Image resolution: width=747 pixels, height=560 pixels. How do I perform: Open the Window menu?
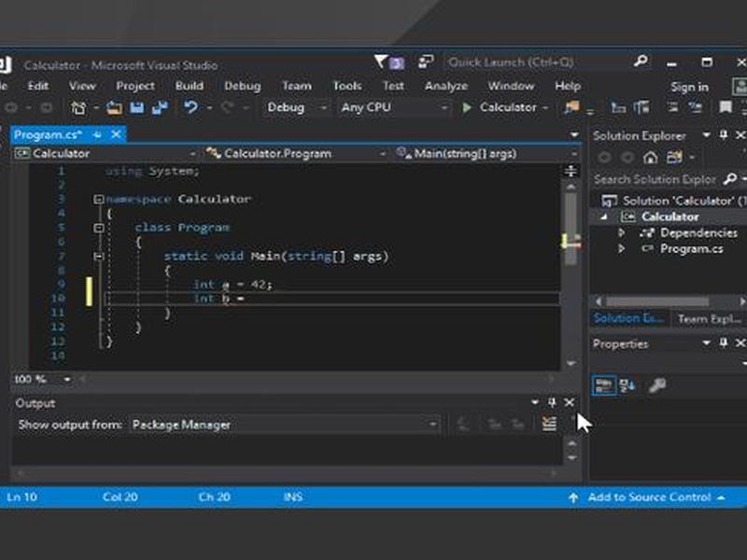pyautogui.click(x=511, y=86)
